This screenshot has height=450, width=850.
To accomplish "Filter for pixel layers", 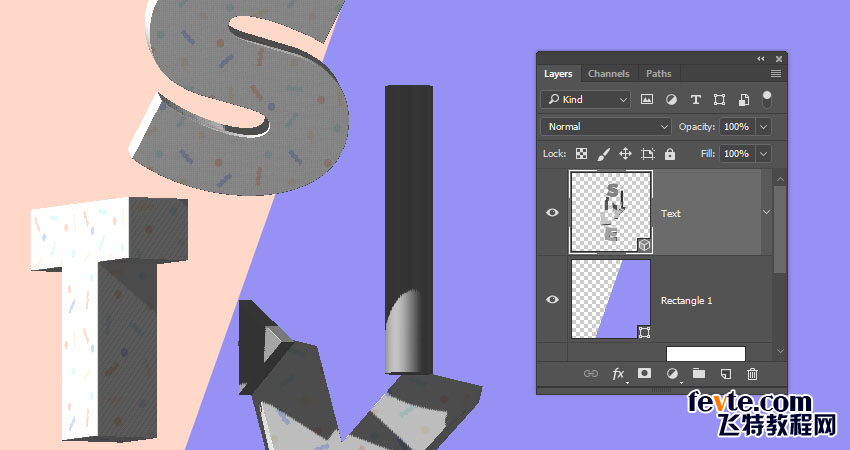I will [x=647, y=100].
